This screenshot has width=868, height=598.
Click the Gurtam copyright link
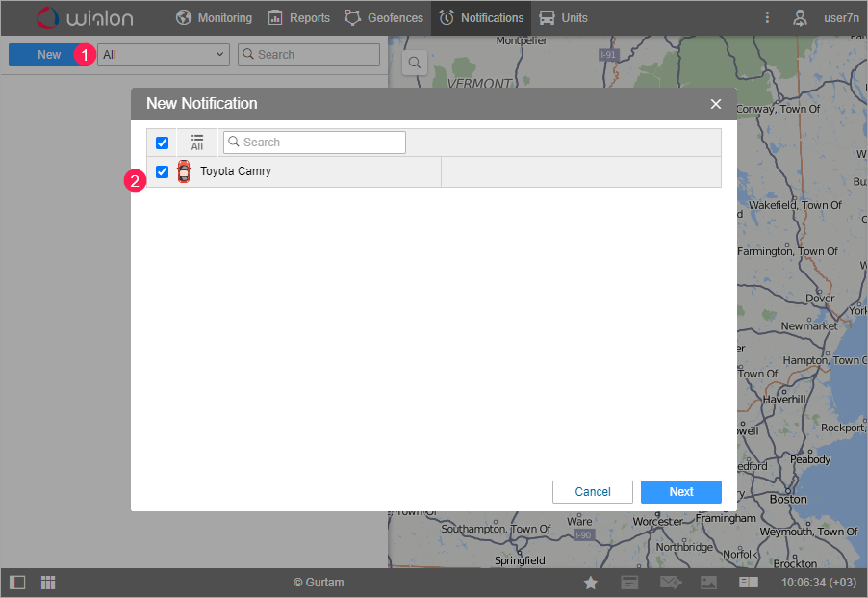pos(319,583)
